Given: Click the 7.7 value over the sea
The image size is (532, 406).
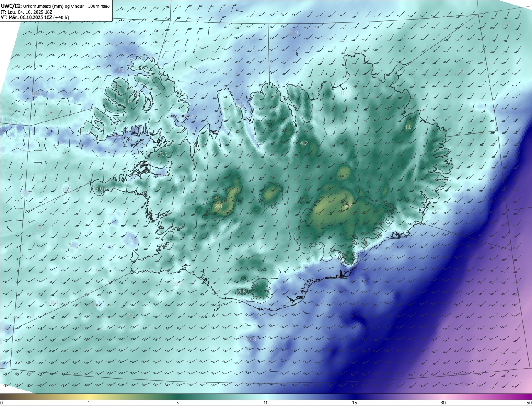Looking at the screenshot, I should pos(131,316).
